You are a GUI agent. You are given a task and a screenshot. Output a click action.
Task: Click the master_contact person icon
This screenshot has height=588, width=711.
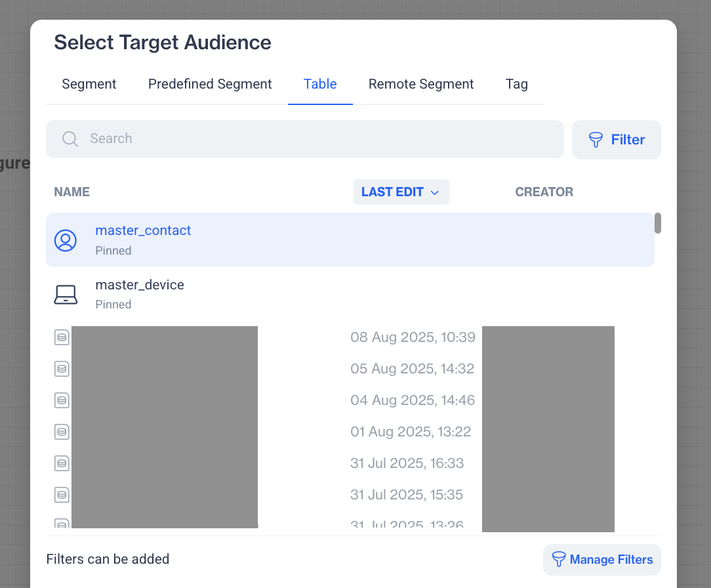tap(66, 240)
